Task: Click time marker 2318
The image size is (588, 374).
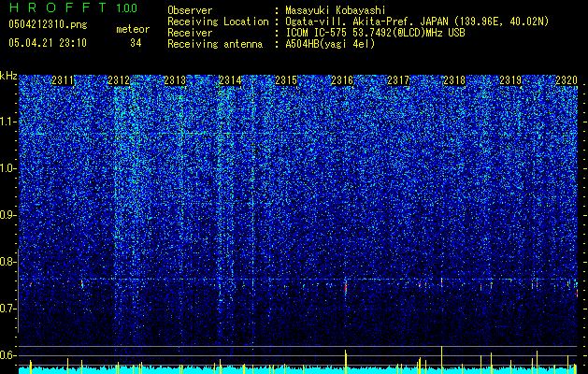Action: [454, 80]
